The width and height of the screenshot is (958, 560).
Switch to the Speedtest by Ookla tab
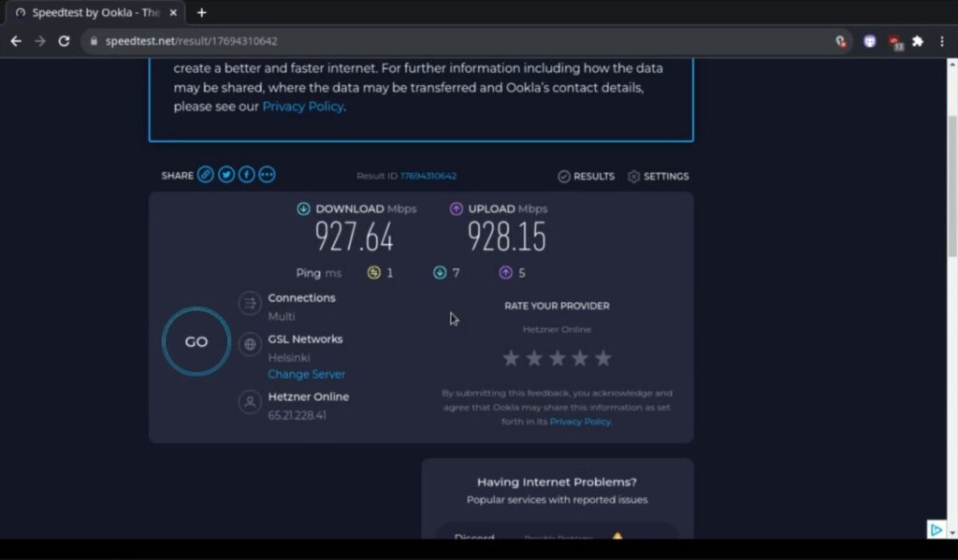[96, 13]
